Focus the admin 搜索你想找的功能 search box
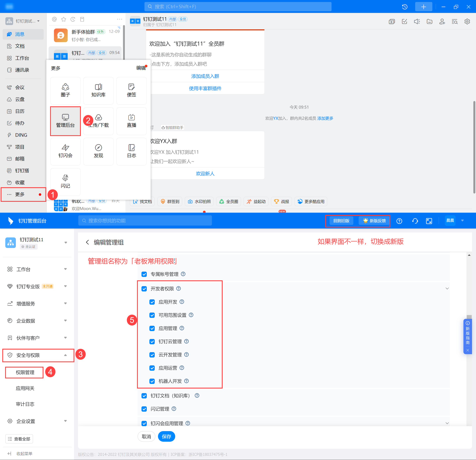Screen dimensions: 476x460 [x=145, y=221]
